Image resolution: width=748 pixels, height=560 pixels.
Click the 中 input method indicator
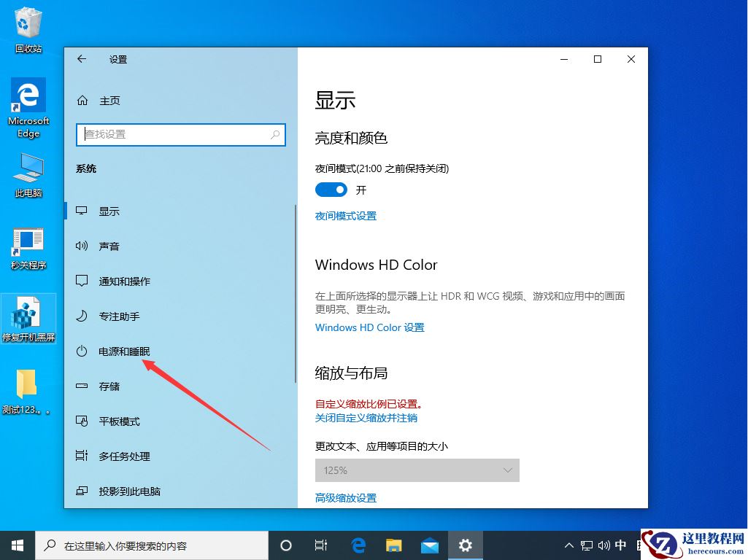pyautogui.click(x=620, y=545)
